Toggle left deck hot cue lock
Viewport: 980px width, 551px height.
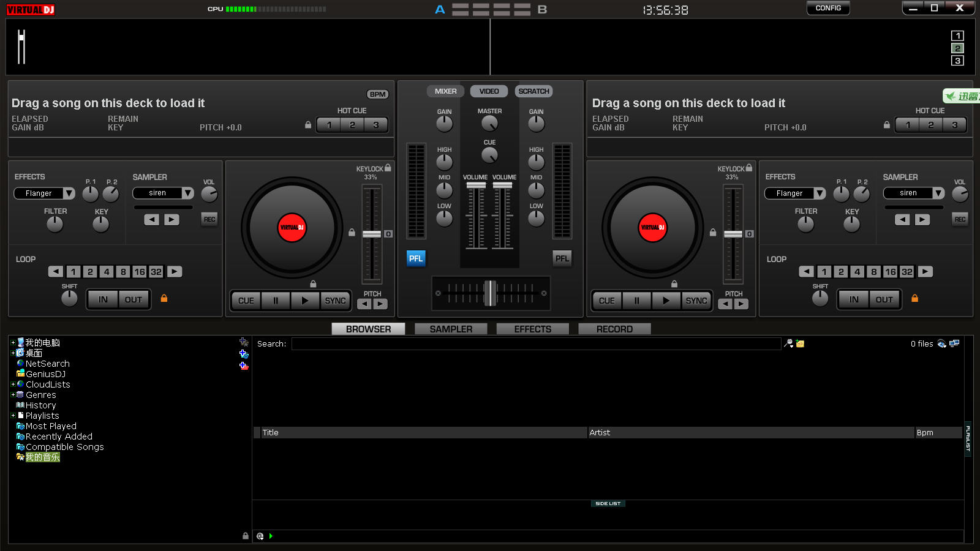(x=308, y=124)
